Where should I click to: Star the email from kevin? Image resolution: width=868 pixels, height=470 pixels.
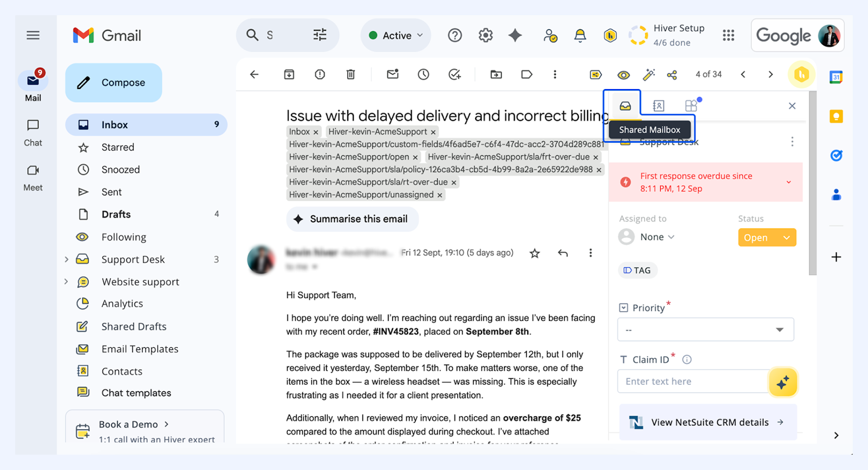coord(535,253)
